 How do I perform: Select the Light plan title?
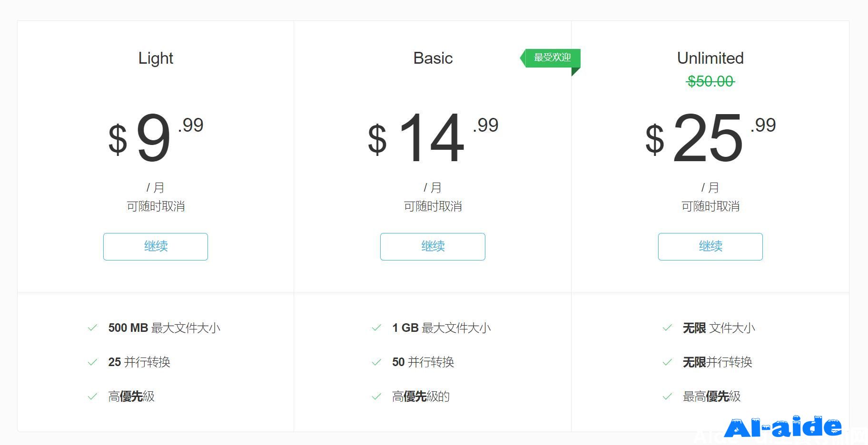point(156,58)
